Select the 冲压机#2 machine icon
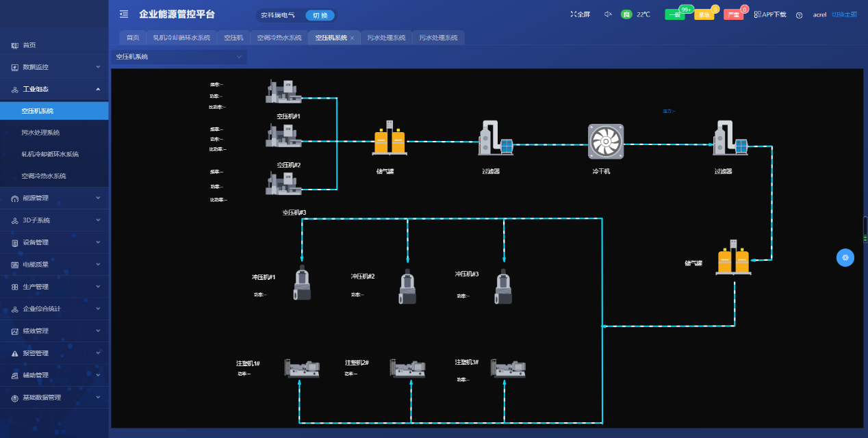868x438 pixels. click(x=407, y=287)
